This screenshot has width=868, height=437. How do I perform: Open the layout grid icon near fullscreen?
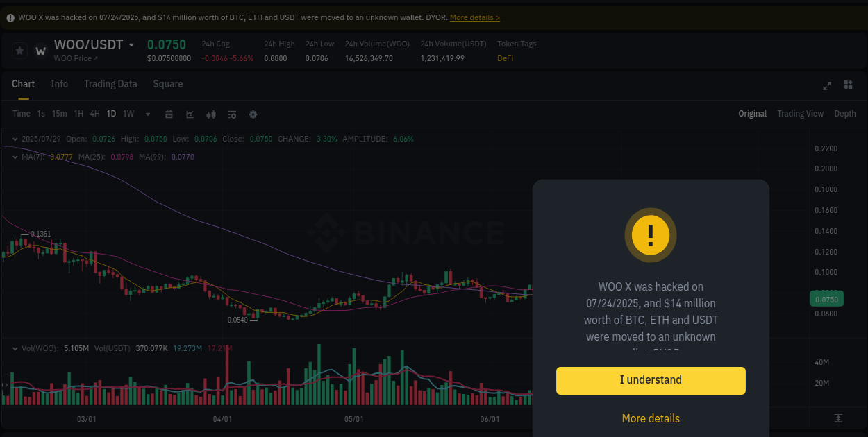click(x=848, y=85)
